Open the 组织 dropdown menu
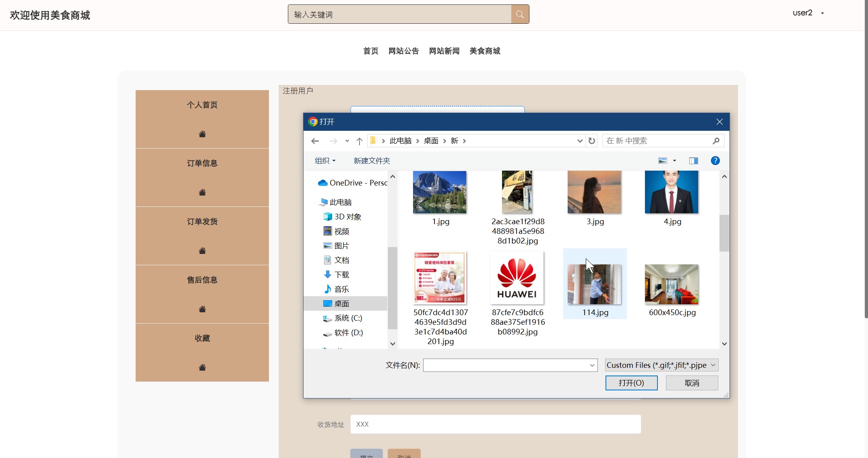Viewport: 868px width, 458px height. point(325,161)
